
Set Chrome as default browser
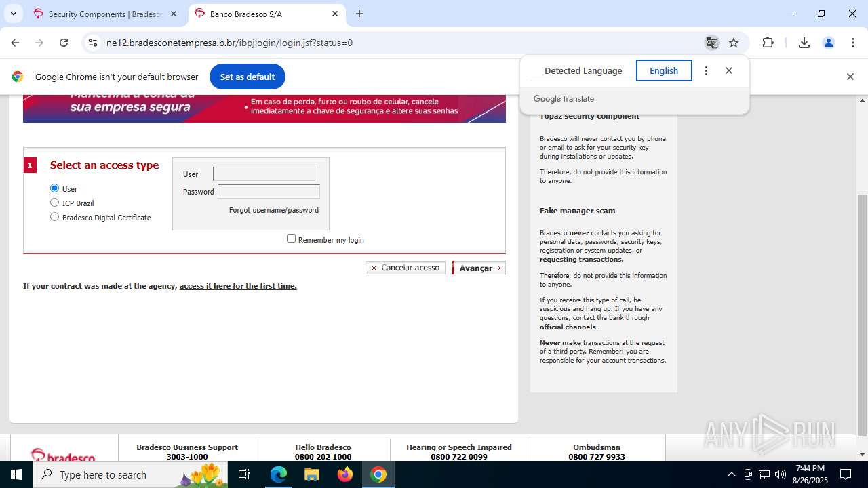[248, 77]
